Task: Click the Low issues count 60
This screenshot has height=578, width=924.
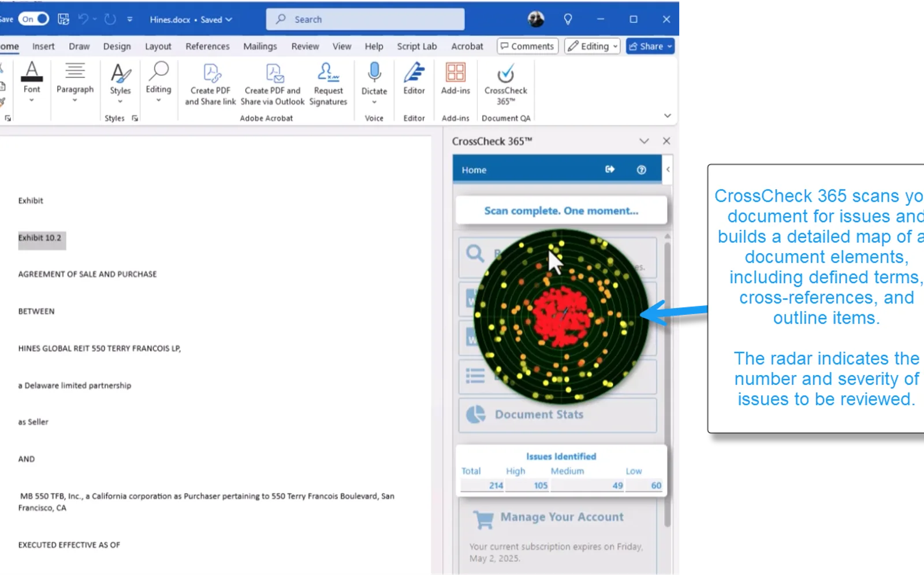Action: (x=656, y=486)
